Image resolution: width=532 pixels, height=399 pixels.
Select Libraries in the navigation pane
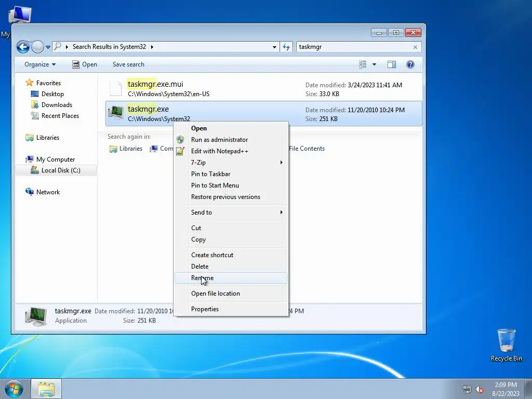click(x=47, y=137)
